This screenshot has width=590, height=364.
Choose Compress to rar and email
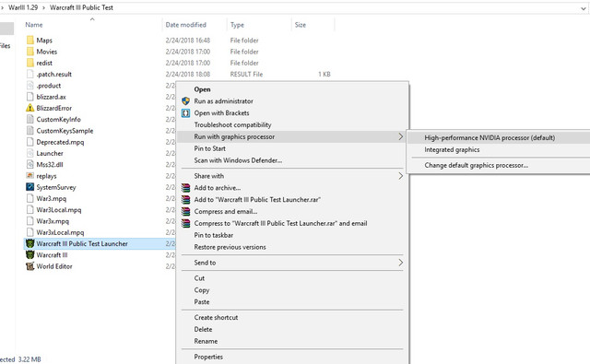tap(280, 223)
